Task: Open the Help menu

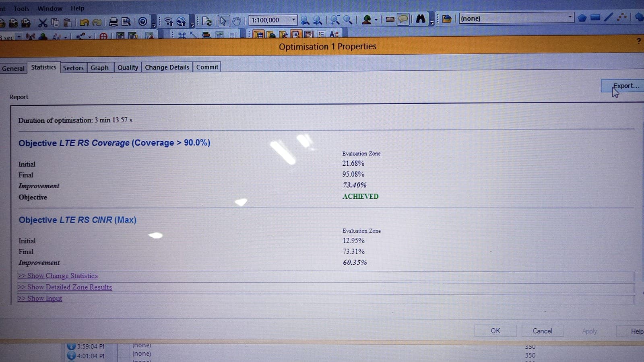Action: pyautogui.click(x=78, y=8)
